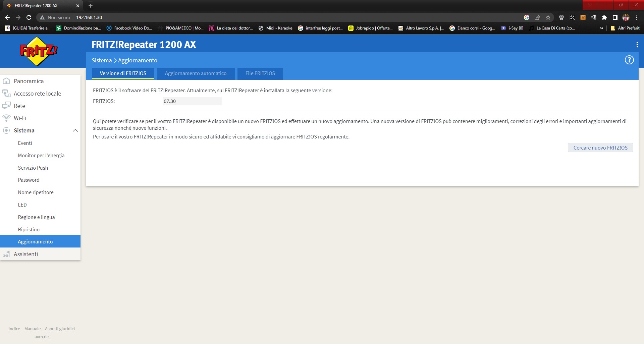644x344 pixels.
Task: Click the Wi-Fi signal icon
Action: pyautogui.click(x=6, y=118)
